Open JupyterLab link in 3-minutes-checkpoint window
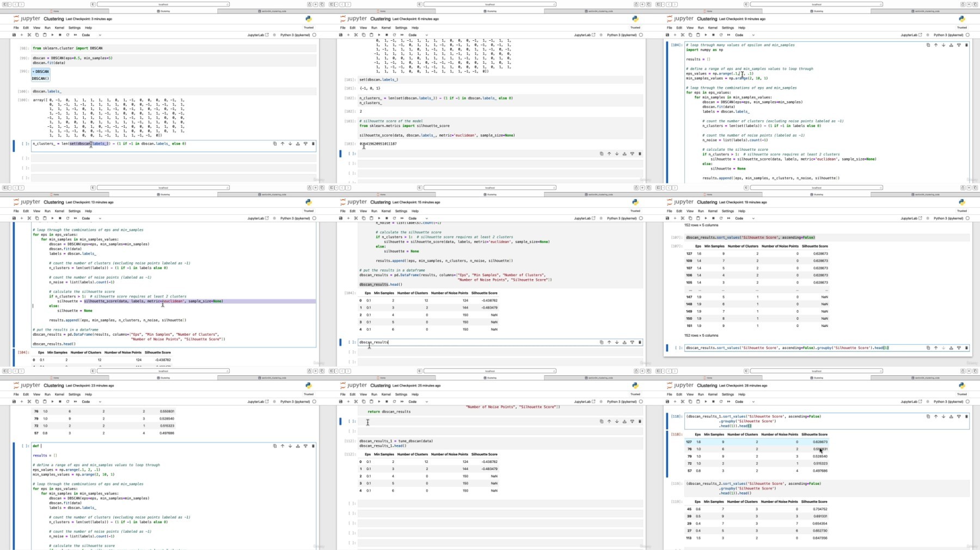 coord(258,35)
